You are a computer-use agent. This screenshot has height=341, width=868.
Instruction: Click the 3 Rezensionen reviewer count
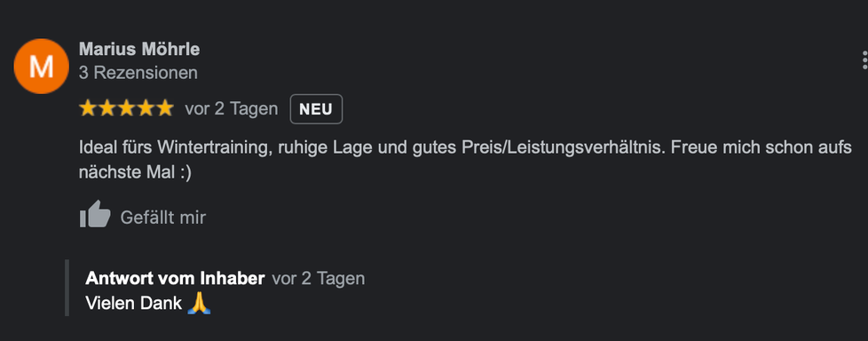[138, 73]
